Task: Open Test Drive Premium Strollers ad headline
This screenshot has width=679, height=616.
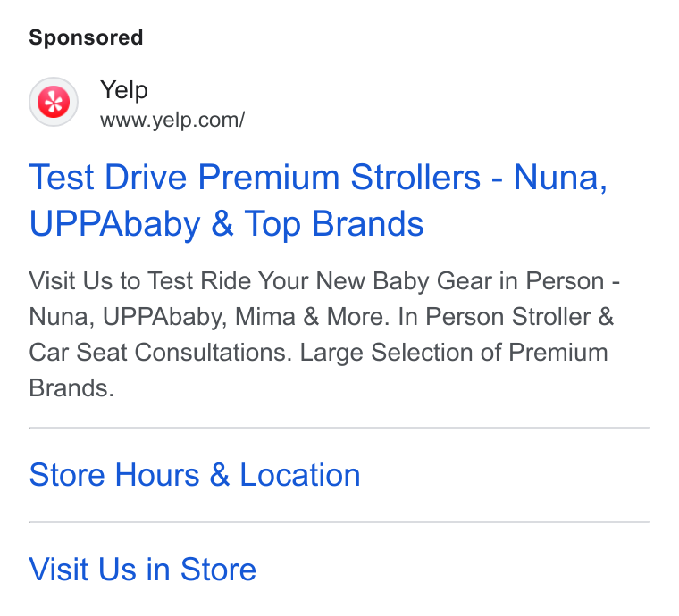Action: (318, 200)
